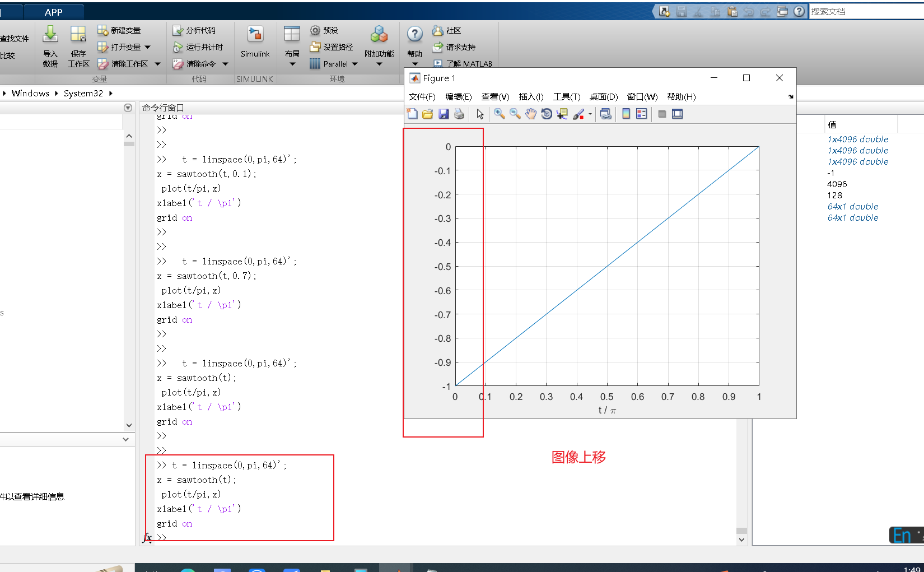Click the file list scroll up arrow

pos(129,136)
